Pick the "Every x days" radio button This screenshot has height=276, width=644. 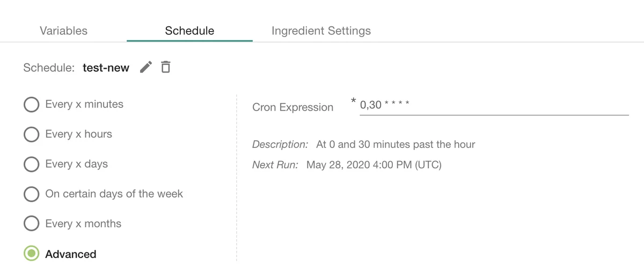pos(32,164)
